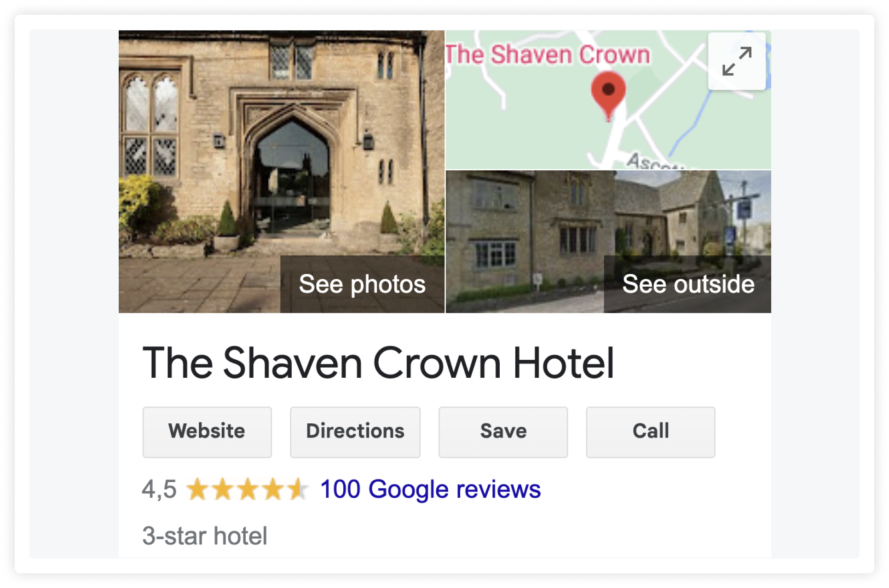Screen dimensions: 889x588
Task: Save the hotel listing
Action: [x=503, y=432]
